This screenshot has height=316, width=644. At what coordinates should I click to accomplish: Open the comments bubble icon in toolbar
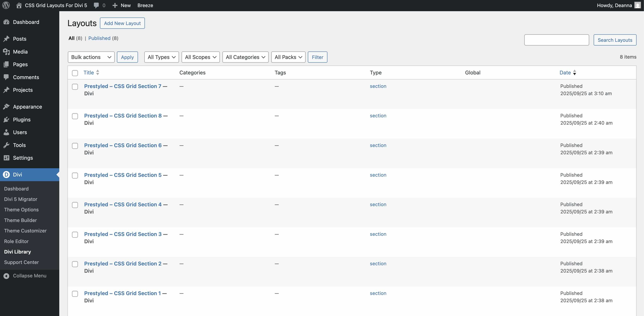(x=96, y=5)
